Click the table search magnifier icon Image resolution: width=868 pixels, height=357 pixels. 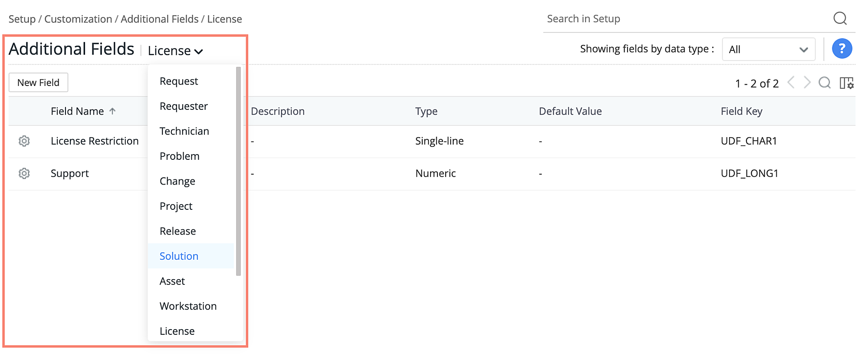(825, 83)
